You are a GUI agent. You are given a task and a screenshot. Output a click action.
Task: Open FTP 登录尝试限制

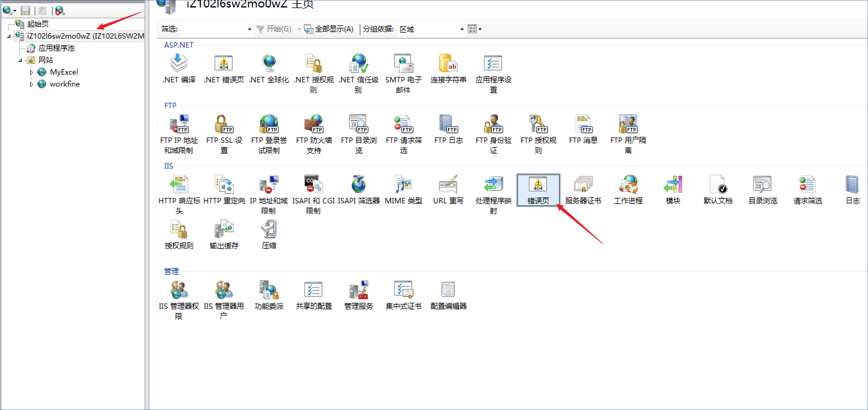tap(269, 134)
